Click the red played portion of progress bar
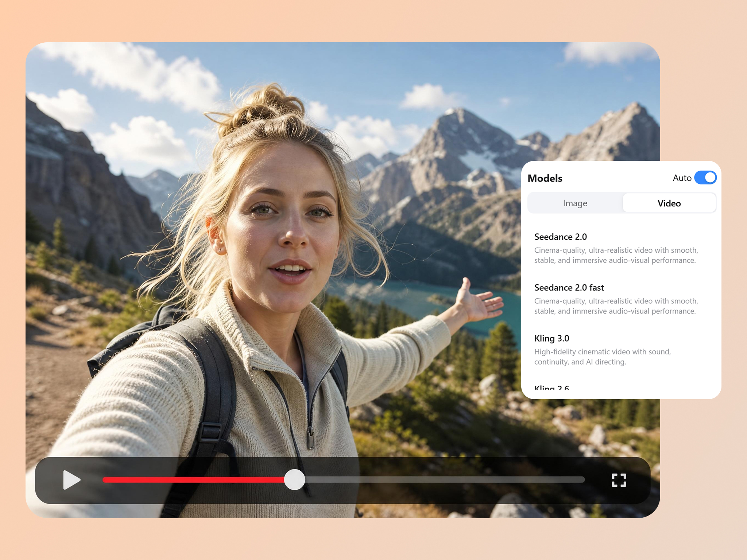Screen dimensions: 747x560 pos(193,480)
